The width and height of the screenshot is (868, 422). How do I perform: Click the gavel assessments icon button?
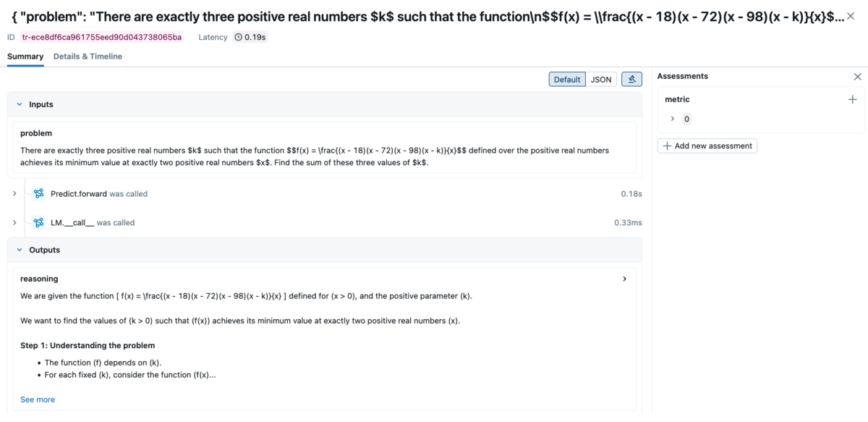pyautogui.click(x=631, y=80)
